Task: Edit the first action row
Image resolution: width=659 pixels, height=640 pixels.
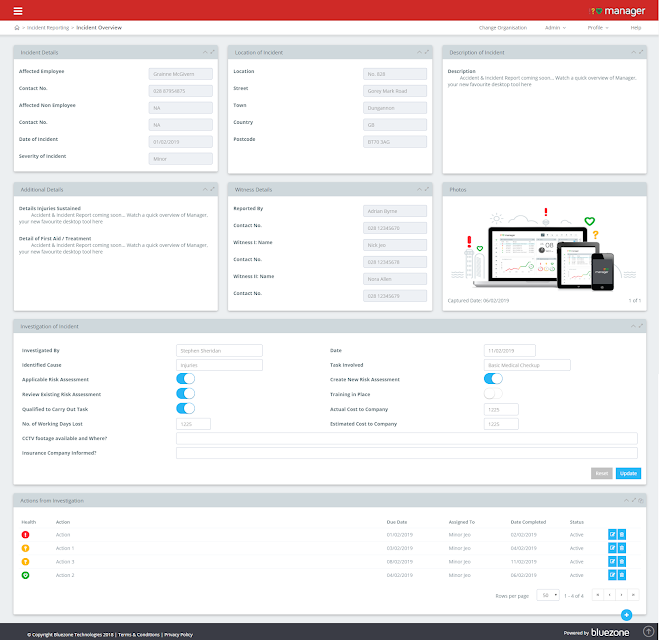Action: [x=612, y=535]
